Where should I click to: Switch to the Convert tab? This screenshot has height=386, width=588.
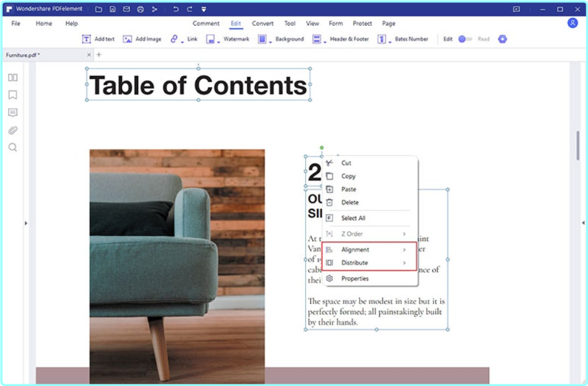click(262, 23)
